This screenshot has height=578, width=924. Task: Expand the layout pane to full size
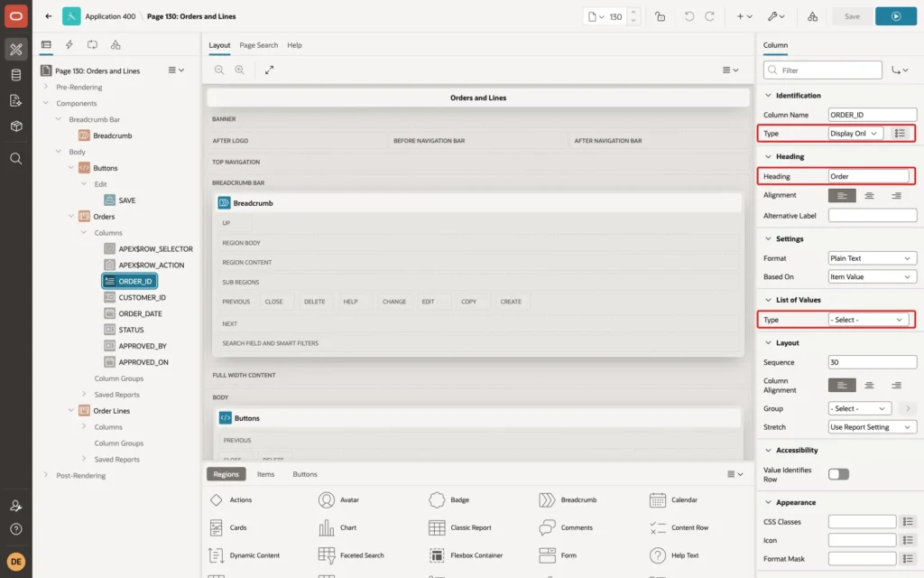pyautogui.click(x=269, y=70)
